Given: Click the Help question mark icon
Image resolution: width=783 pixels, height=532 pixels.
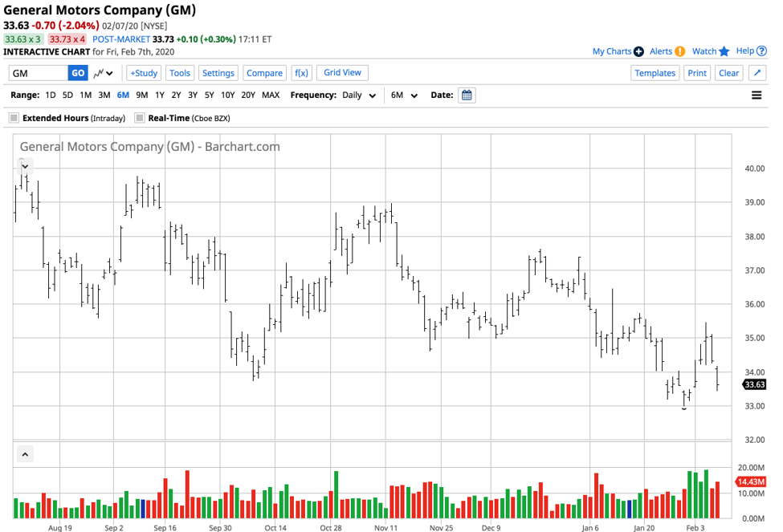Looking at the screenshot, I should click(761, 51).
